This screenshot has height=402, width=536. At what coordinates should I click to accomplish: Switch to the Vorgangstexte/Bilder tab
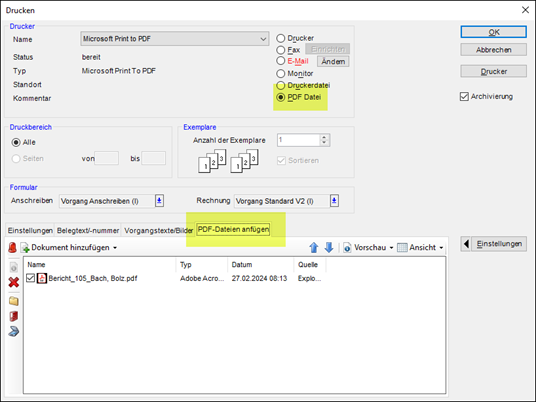pyautogui.click(x=158, y=230)
